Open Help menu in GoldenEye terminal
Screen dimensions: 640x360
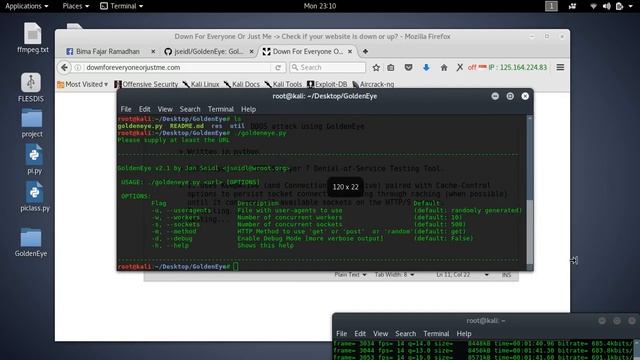[x=248, y=109]
